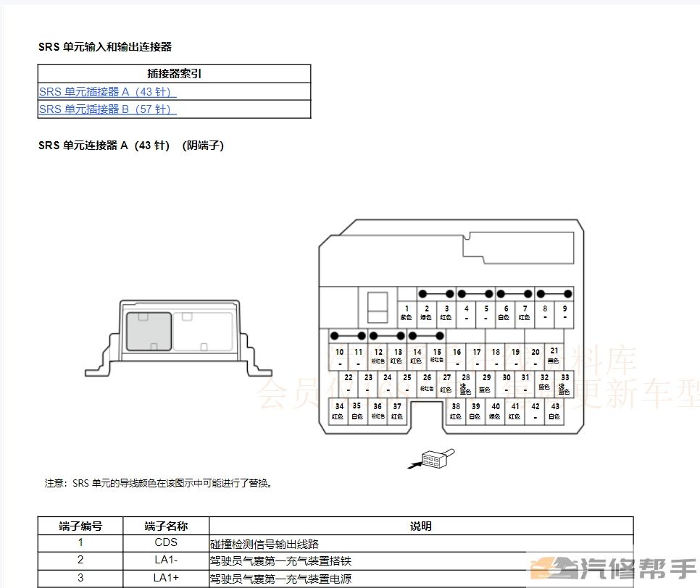Click the 端子编号 column header
The image size is (700, 588).
pyautogui.click(x=80, y=526)
